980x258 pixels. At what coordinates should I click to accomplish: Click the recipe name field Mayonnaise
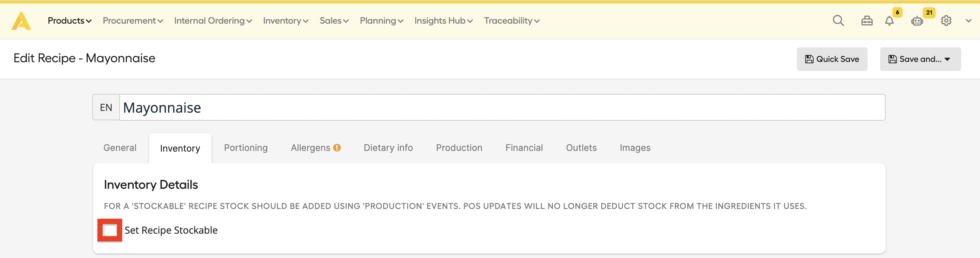tap(502, 107)
